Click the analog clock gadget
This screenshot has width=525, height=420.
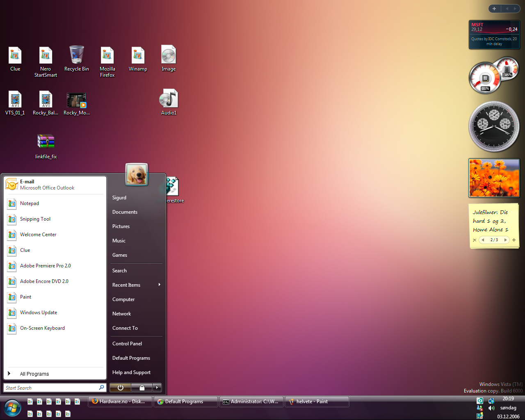tap(494, 127)
